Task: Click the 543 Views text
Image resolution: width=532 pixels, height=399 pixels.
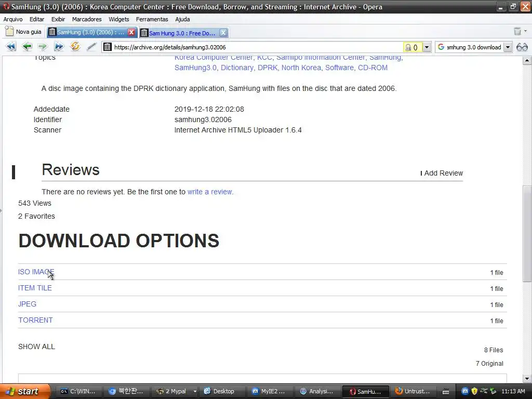Action: point(35,203)
